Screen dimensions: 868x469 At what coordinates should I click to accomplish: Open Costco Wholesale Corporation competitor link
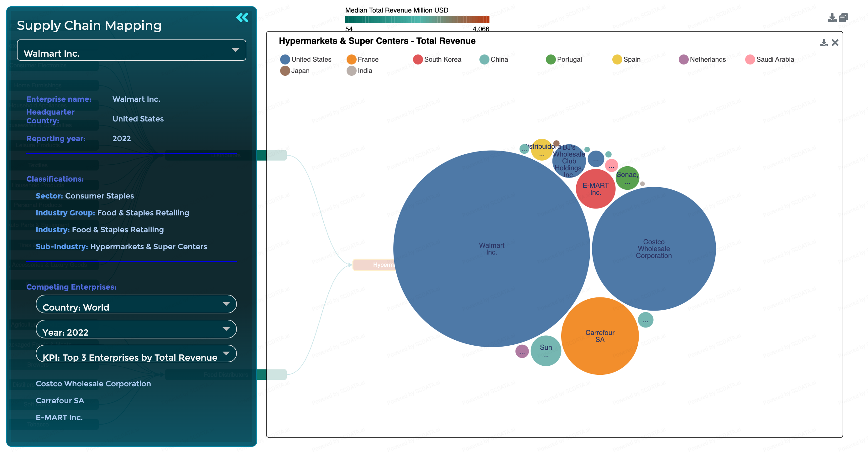pos(93,384)
